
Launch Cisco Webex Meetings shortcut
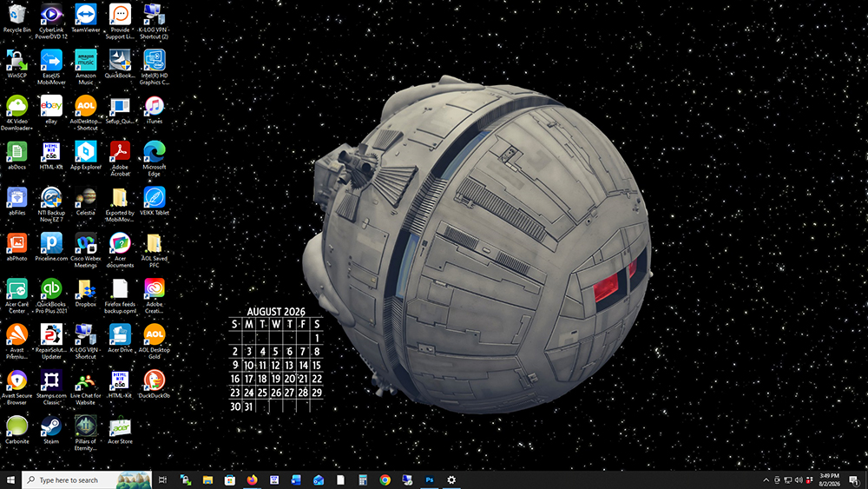(85, 250)
